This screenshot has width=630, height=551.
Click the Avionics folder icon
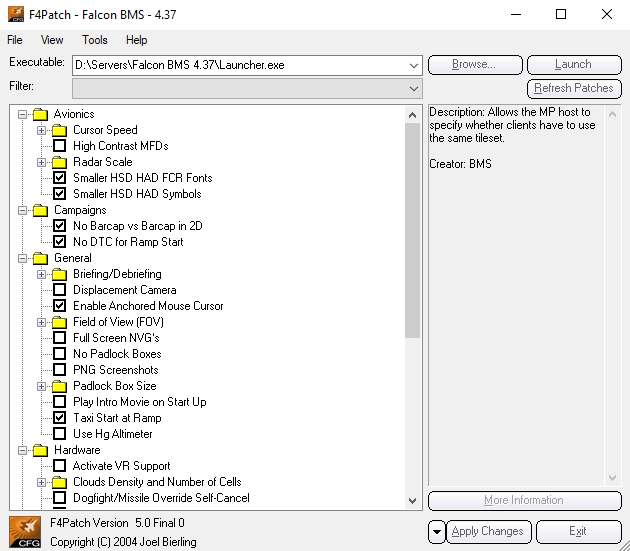pyautogui.click(x=40, y=114)
